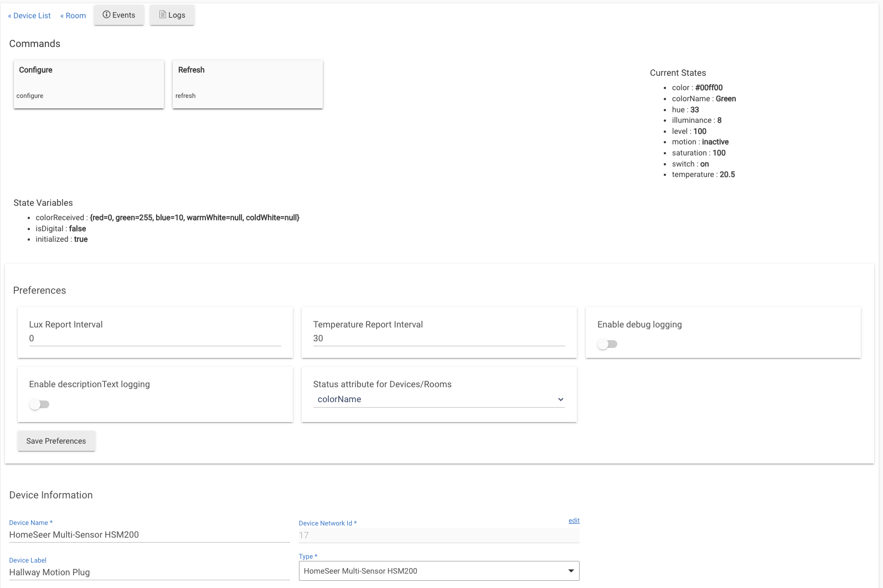Click the Type dropdown arrow icon
This screenshot has width=883, height=588.
pos(571,571)
